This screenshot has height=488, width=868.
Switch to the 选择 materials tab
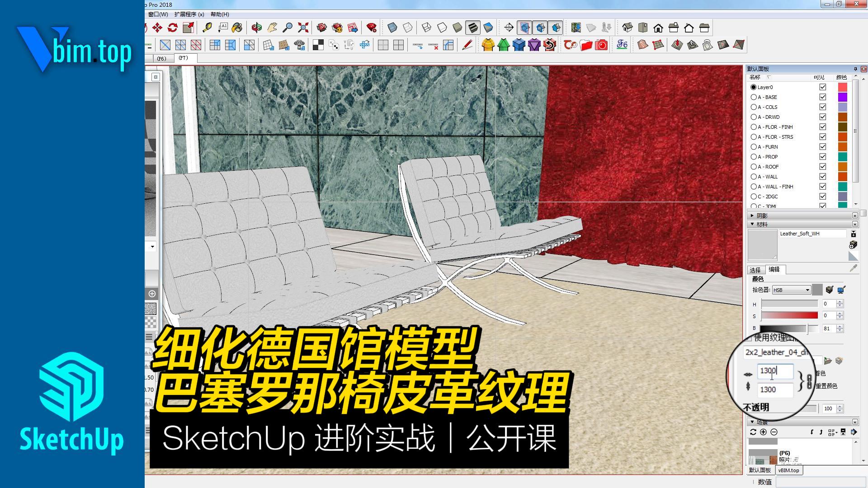point(755,270)
